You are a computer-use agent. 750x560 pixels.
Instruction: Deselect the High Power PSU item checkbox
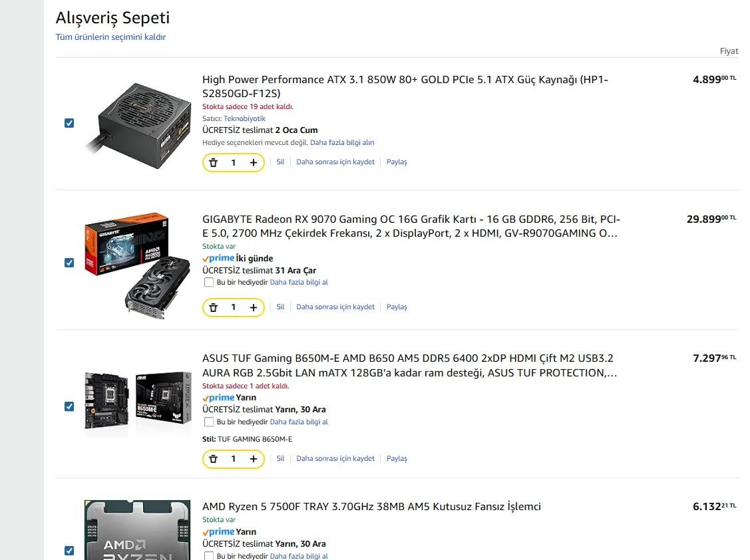69,123
